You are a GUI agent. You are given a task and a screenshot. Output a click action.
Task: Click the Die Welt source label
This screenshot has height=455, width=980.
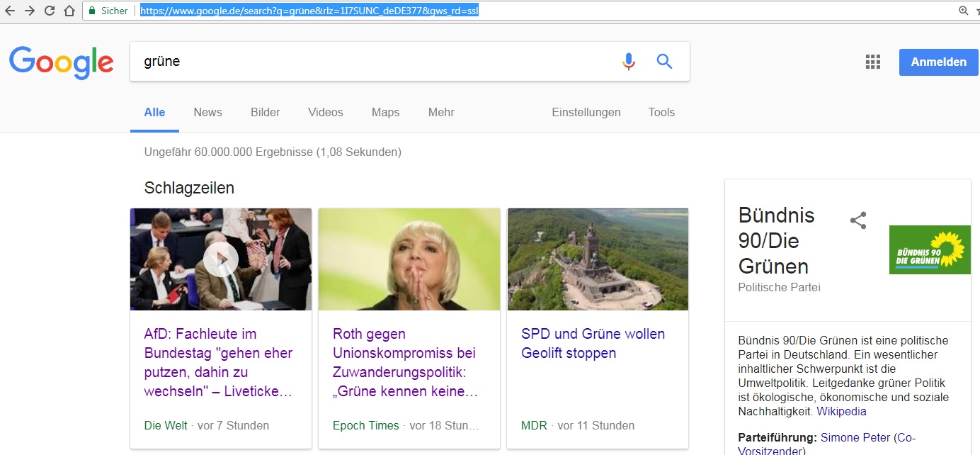pos(166,425)
